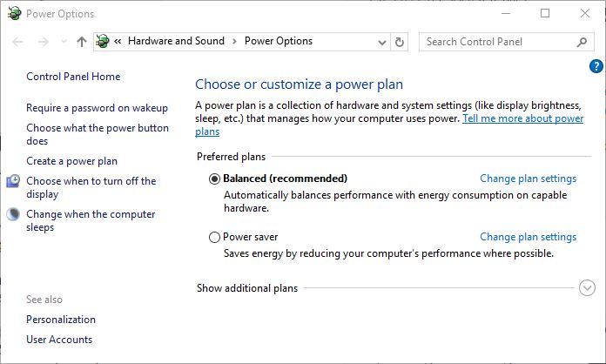This screenshot has height=364, width=606.
Task: Click the blue Help question mark icon
Action: (x=596, y=66)
